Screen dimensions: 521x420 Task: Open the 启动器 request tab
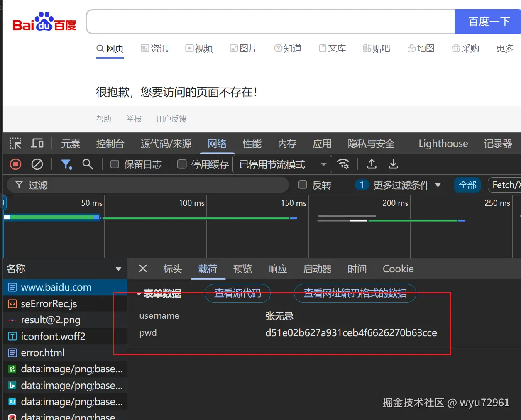[x=318, y=269]
